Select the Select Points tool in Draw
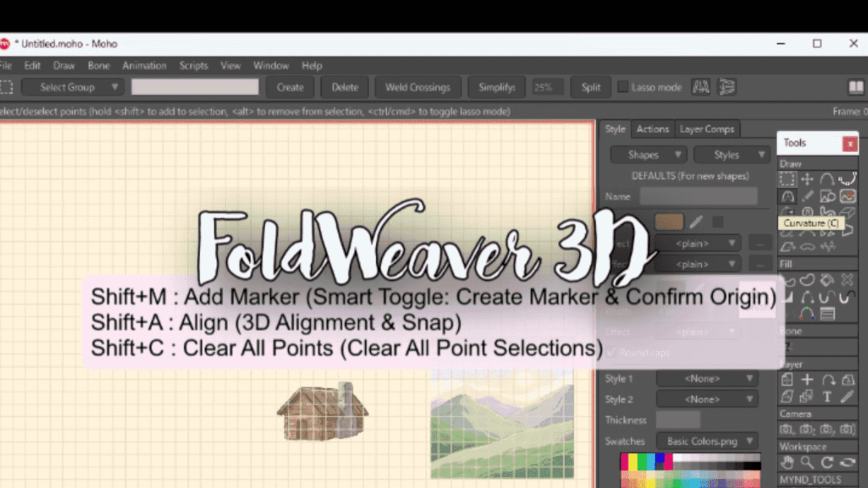The height and width of the screenshot is (488, 868). (x=787, y=179)
